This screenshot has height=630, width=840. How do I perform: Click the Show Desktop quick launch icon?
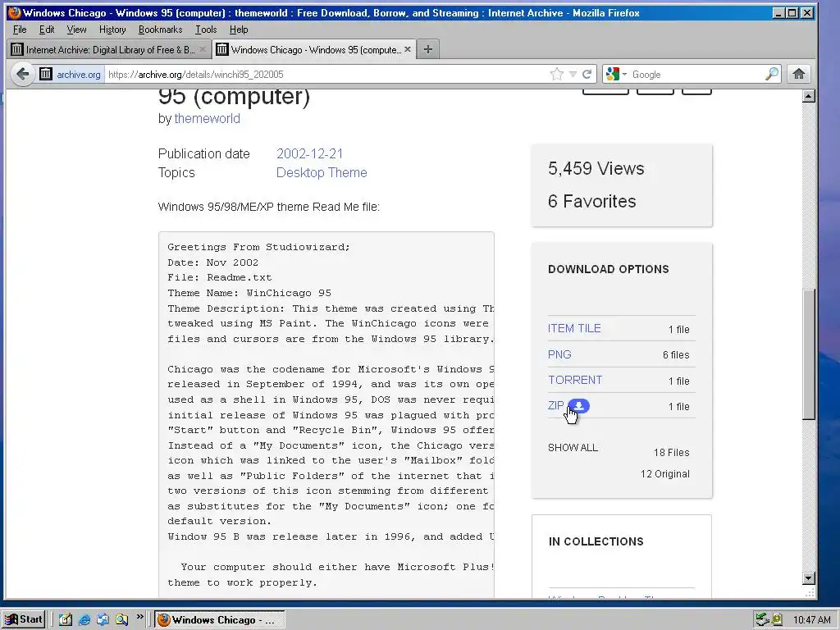66,620
